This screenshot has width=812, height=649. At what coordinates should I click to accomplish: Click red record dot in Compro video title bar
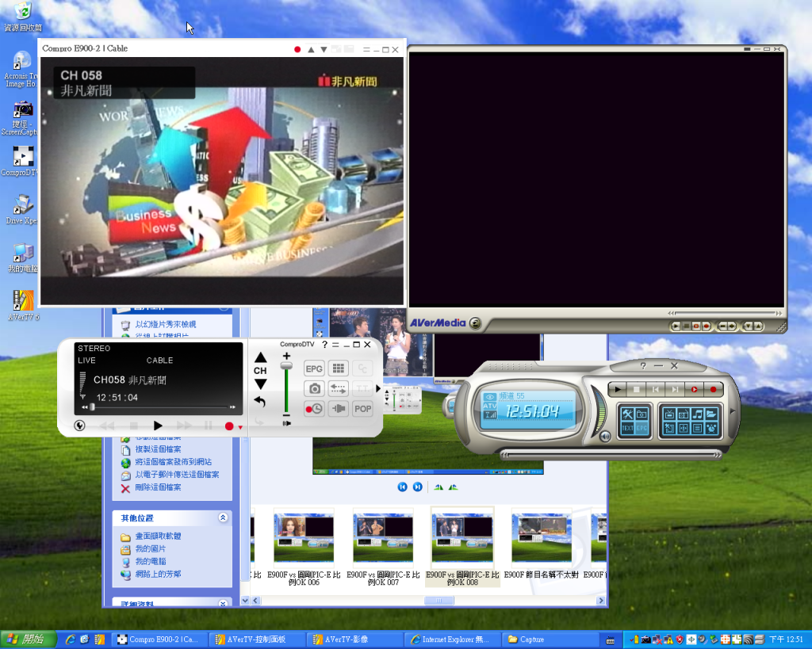click(x=297, y=50)
